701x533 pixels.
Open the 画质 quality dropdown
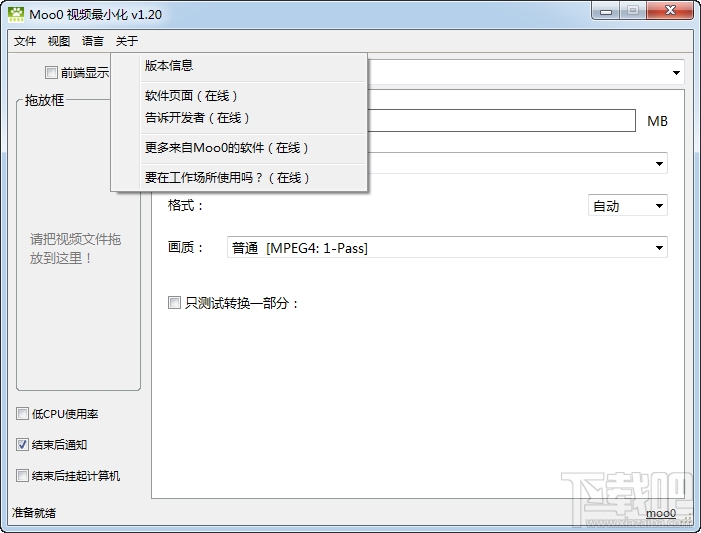(x=447, y=247)
